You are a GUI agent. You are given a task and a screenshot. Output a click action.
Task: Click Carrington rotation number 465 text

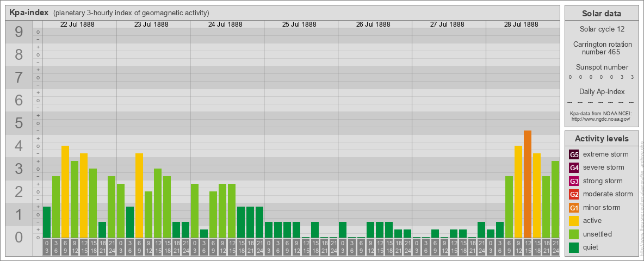click(602, 48)
